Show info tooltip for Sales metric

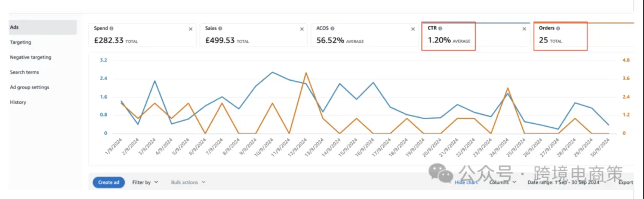(220, 28)
